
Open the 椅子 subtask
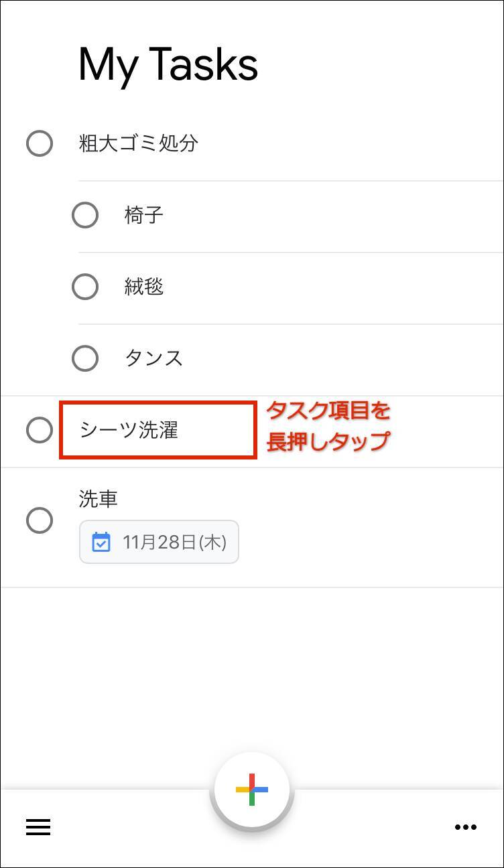click(144, 216)
